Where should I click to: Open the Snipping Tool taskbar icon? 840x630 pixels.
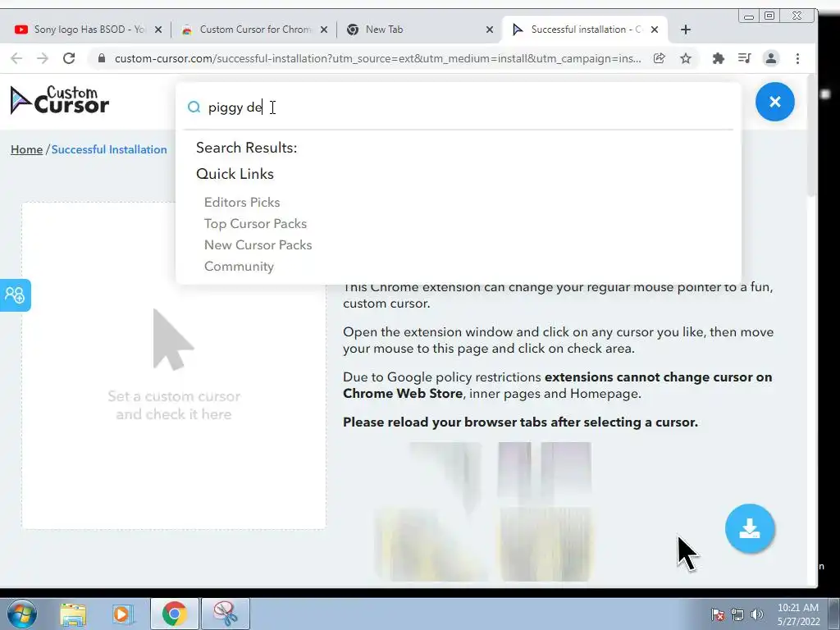pos(226,614)
